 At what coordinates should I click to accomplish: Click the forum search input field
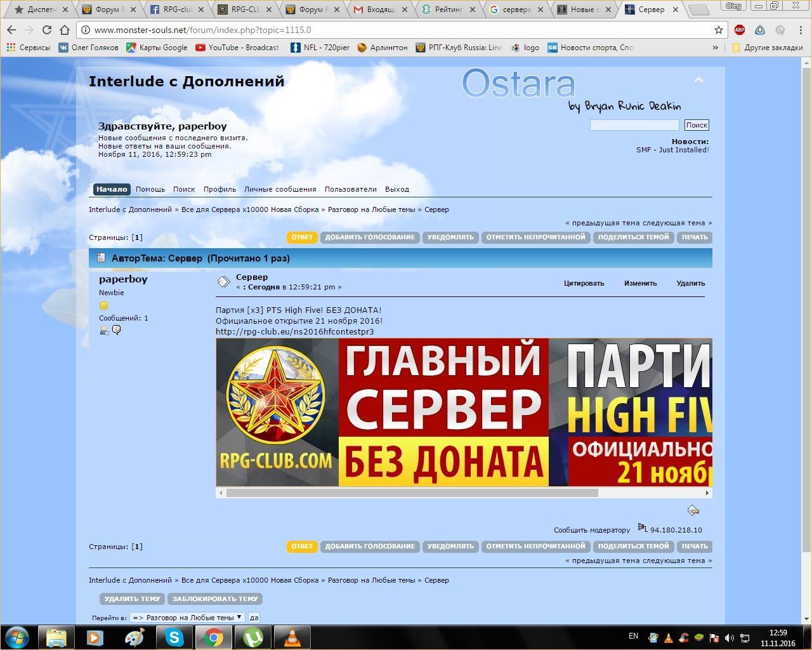(634, 125)
